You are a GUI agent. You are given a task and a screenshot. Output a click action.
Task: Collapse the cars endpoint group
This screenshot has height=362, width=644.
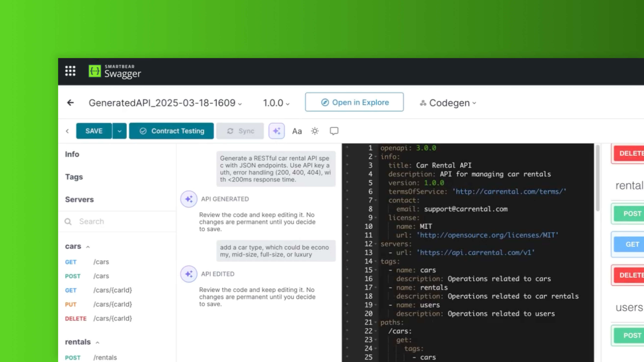click(88, 247)
